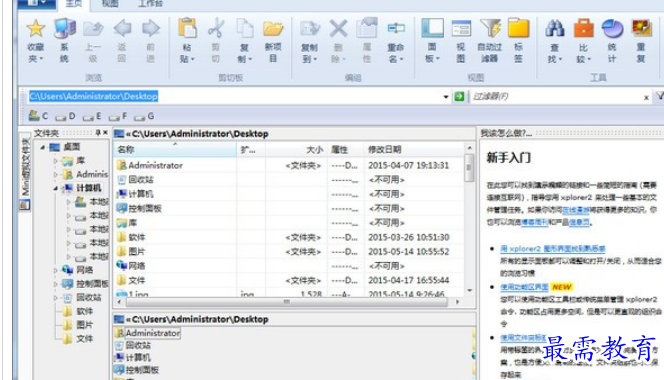The height and width of the screenshot is (380, 664).
Task: Open the 比较 briefcase compare icon
Action: pos(584,29)
